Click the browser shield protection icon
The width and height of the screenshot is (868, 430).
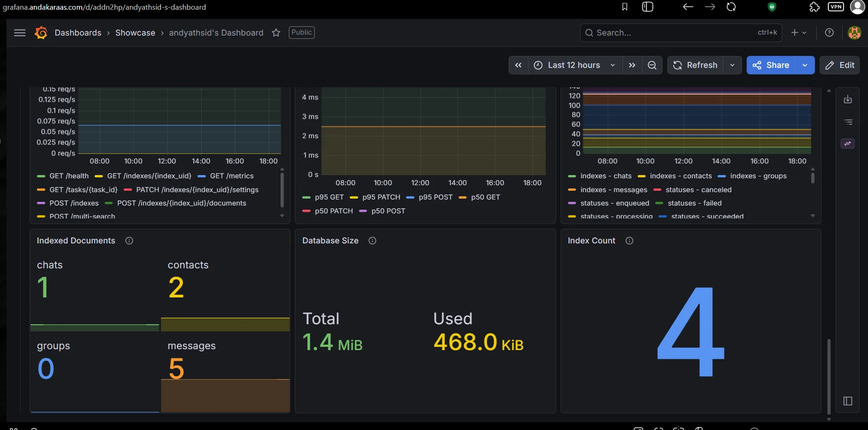[772, 7]
